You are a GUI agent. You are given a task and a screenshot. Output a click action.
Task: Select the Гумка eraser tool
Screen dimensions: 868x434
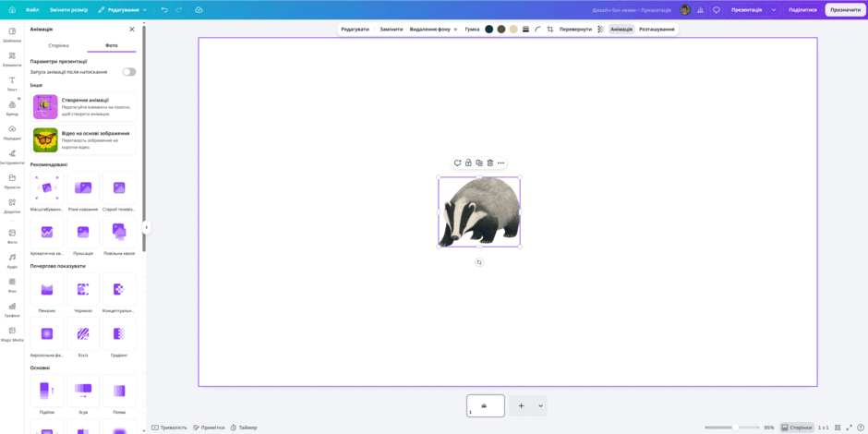tap(472, 29)
